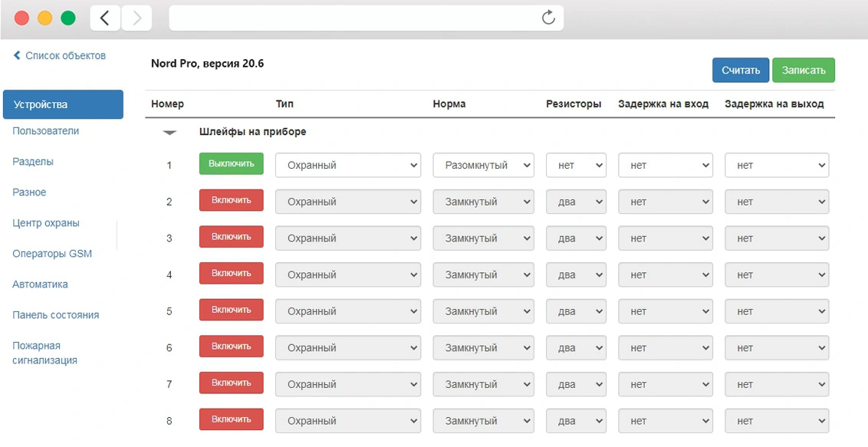Image resolution: width=868 pixels, height=447 pixels.
Task: Turn off zone 1 with Выключить button
Action: pos(231,164)
